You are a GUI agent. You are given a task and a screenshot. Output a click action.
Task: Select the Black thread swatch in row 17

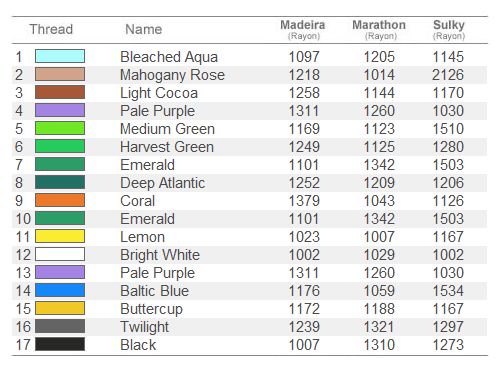(60, 344)
